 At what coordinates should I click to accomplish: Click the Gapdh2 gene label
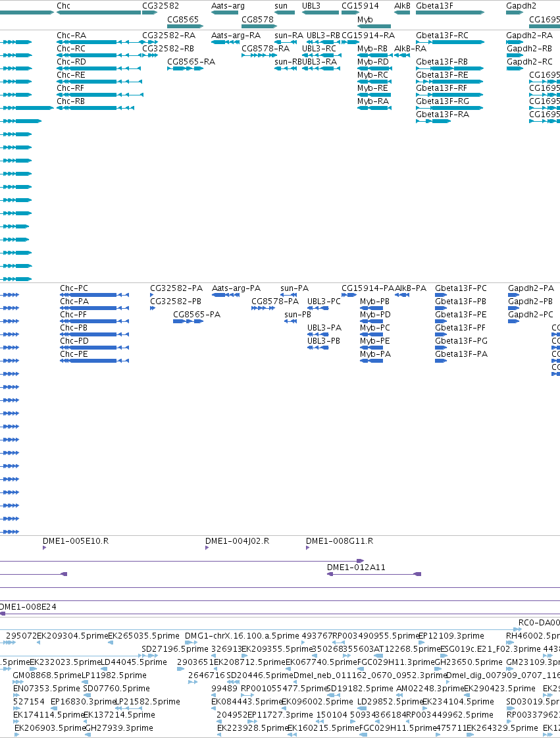click(x=521, y=6)
